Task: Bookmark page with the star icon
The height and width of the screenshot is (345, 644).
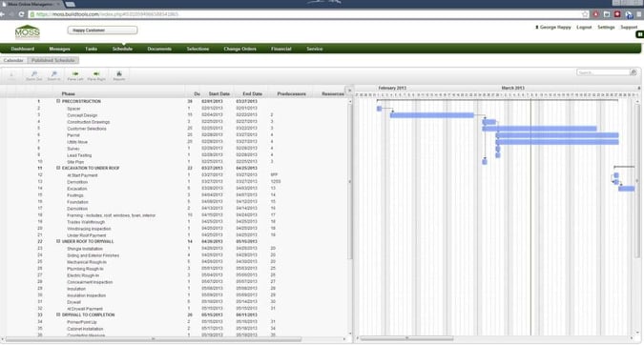Action: (x=585, y=14)
